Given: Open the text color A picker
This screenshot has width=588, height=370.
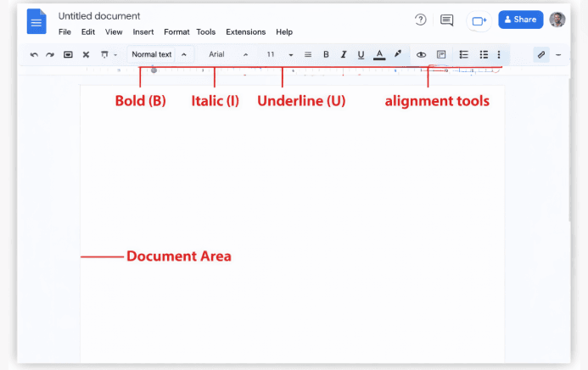Looking at the screenshot, I should (x=379, y=54).
